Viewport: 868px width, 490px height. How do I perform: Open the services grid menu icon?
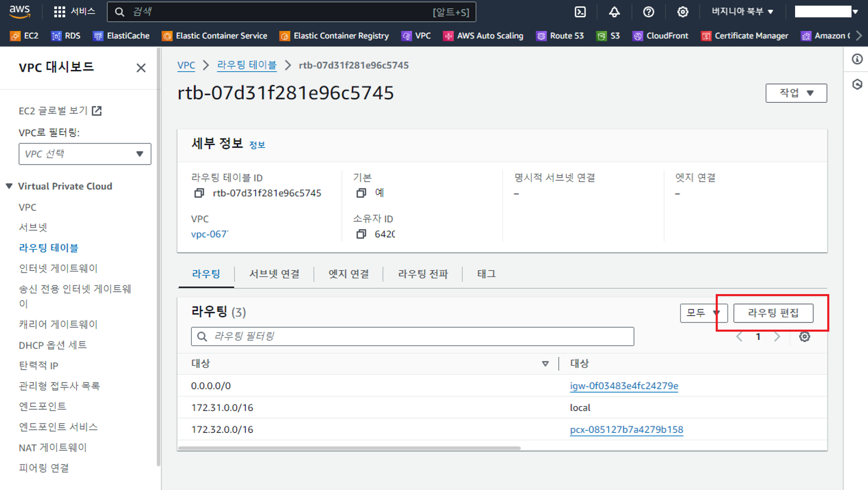(x=59, y=12)
